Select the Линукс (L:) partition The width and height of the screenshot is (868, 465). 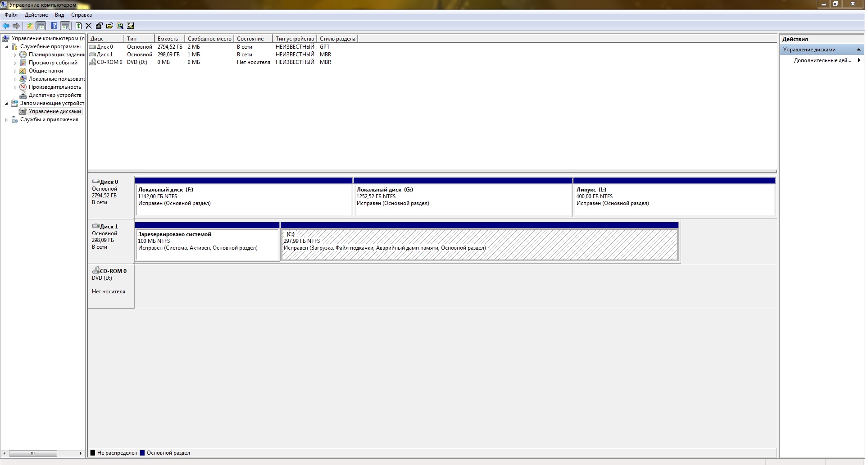[675, 197]
